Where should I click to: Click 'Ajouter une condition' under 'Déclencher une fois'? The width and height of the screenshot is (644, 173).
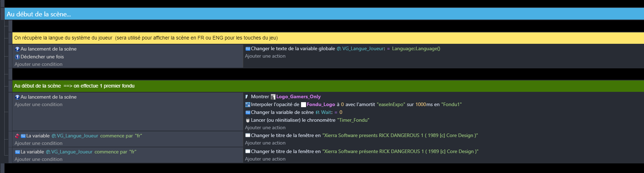tap(38, 64)
